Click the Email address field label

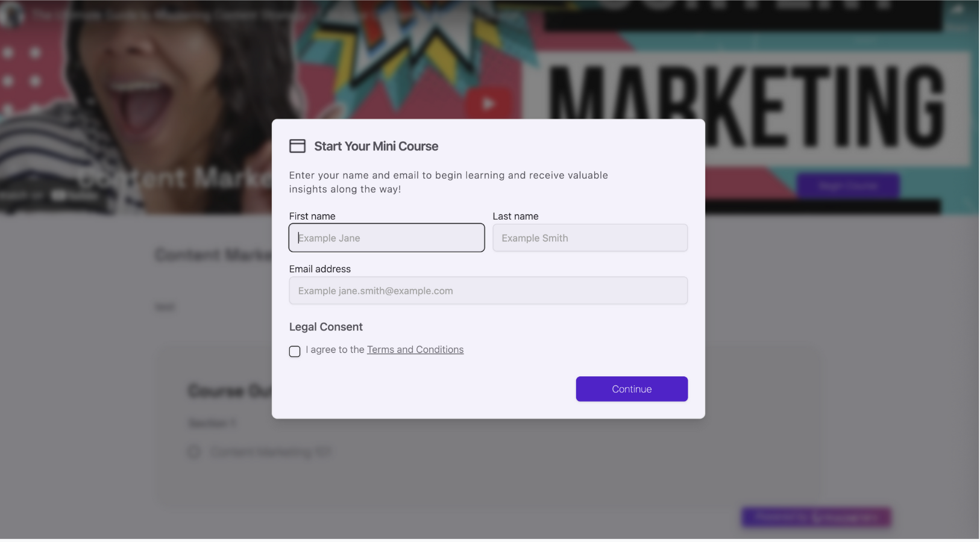pos(320,269)
